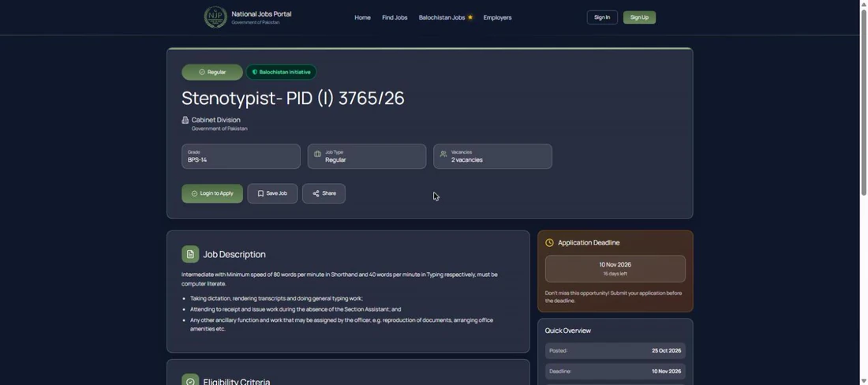The width and height of the screenshot is (868, 385).
Task: Click Login to Apply button
Action: coord(212,193)
